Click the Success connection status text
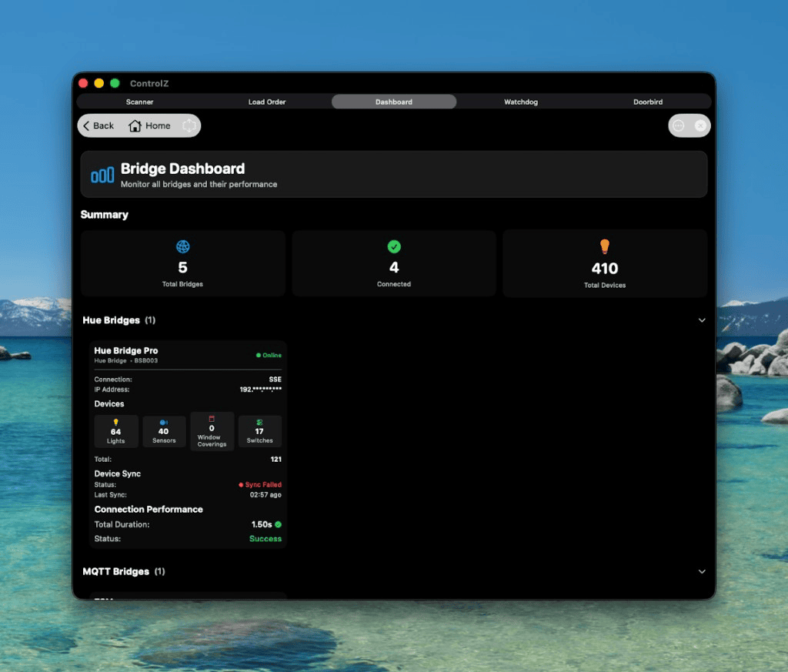Image resolution: width=788 pixels, height=672 pixels. coord(265,538)
